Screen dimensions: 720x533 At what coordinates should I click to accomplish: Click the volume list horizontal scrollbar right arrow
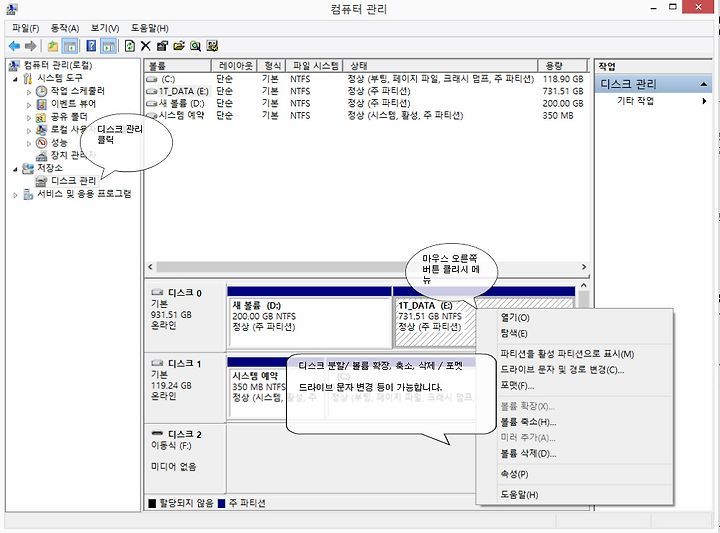point(584,267)
